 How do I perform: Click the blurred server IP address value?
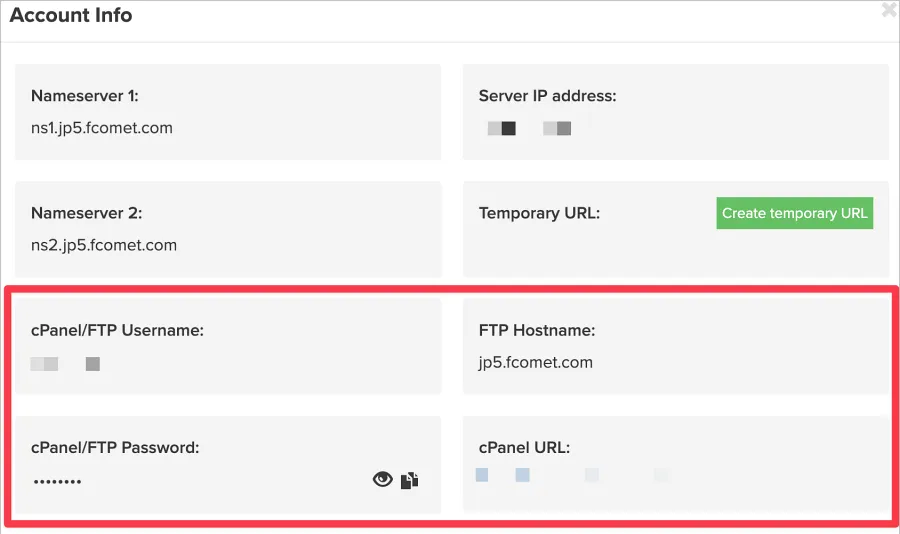[529, 128]
